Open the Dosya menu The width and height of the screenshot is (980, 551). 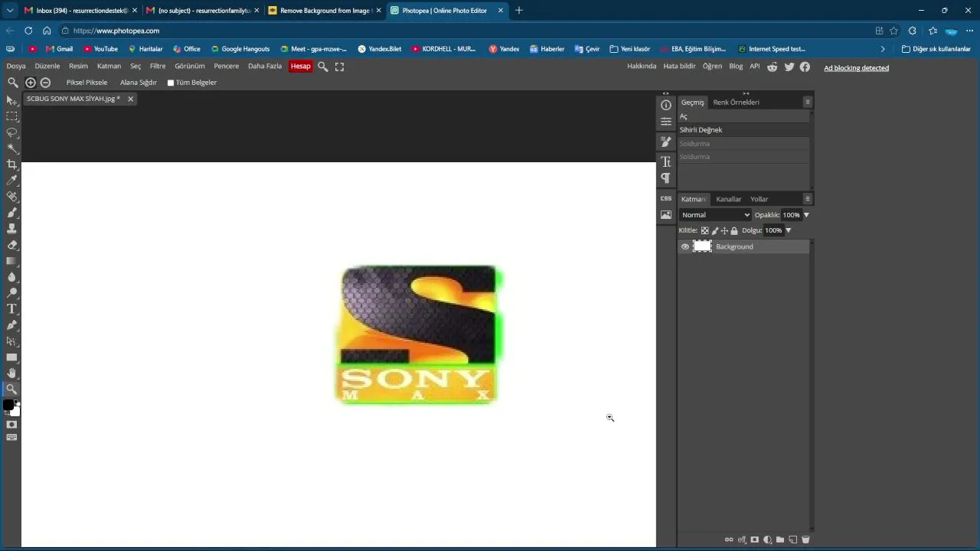(x=16, y=67)
